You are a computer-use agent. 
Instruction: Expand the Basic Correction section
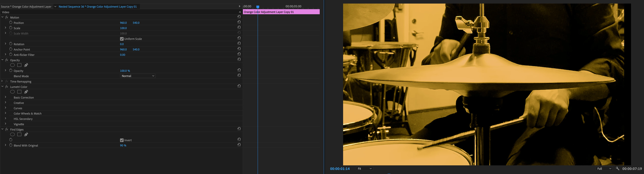(x=5, y=97)
